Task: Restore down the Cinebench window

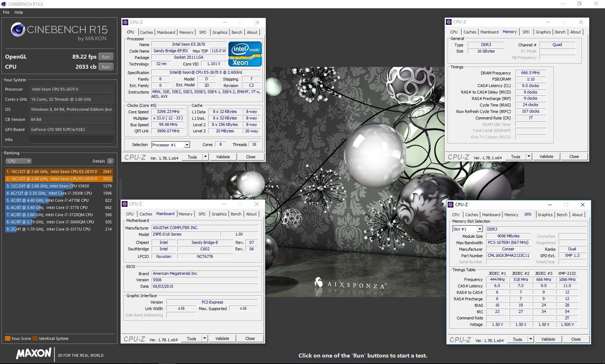Action: point(579,4)
